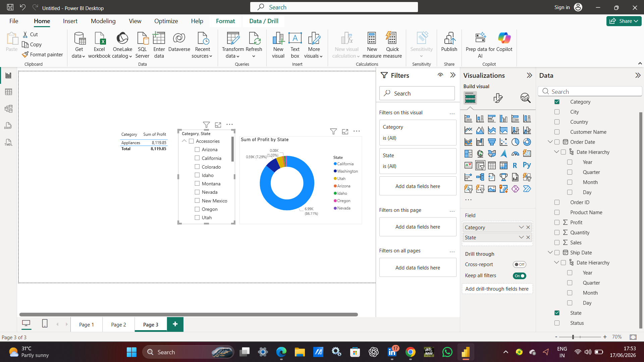Viewport: 644px width, 362px height.
Task: Select the KPI visual
Action: [468, 165]
